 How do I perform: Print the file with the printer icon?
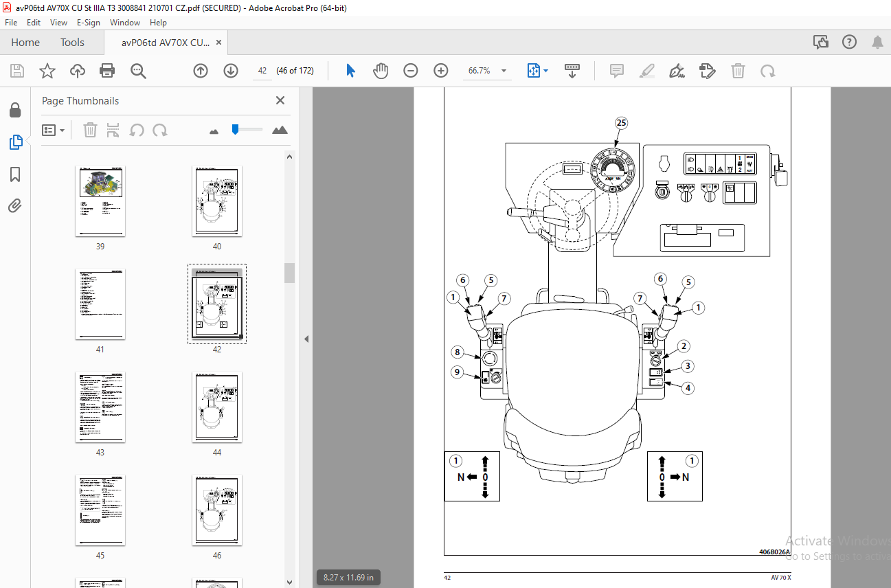tap(107, 71)
